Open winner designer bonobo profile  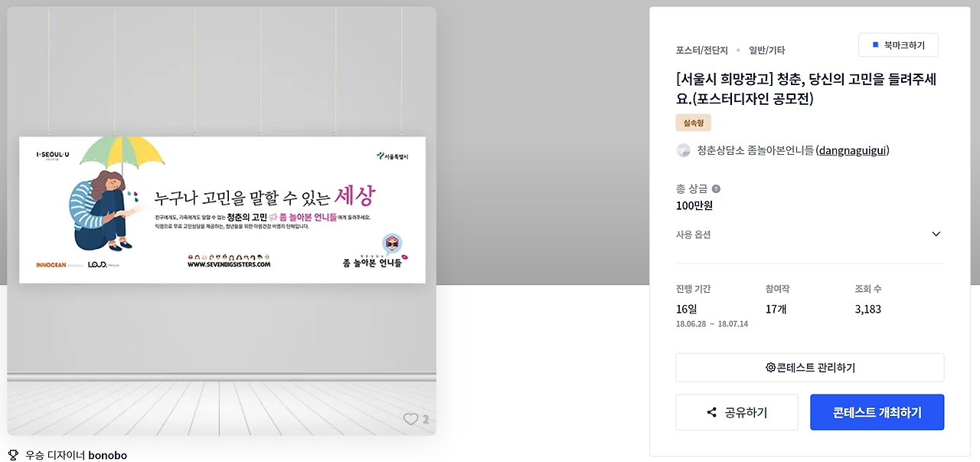(x=107, y=454)
